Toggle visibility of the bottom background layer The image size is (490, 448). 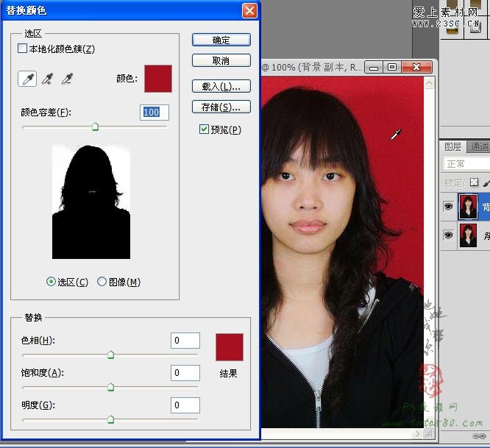447,235
